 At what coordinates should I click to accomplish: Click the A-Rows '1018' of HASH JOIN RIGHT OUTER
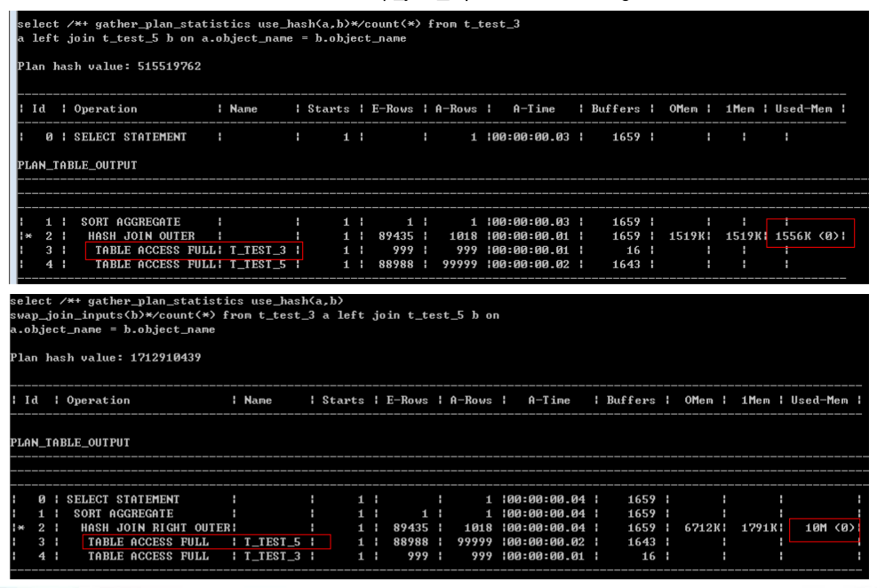[478, 528]
